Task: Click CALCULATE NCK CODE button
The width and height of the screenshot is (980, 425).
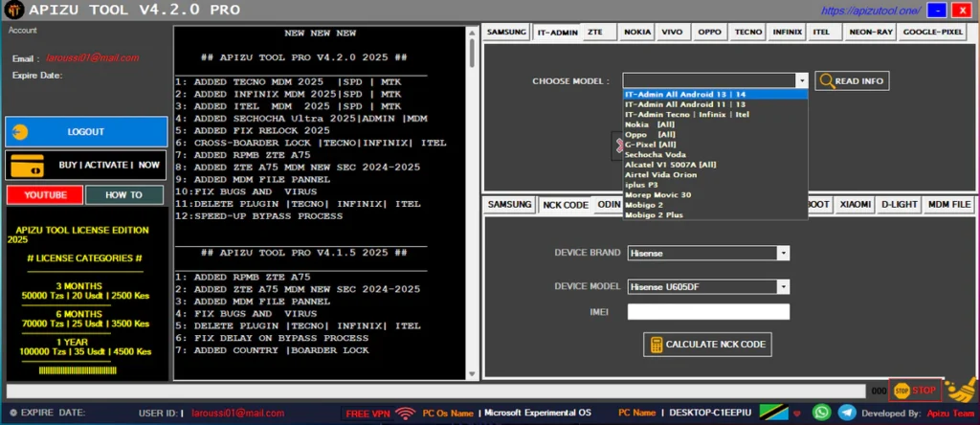Action: coord(707,345)
